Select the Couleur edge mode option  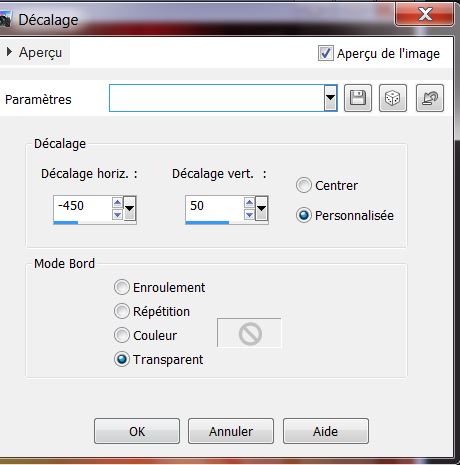pyautogui.click(x=122, y=335)
